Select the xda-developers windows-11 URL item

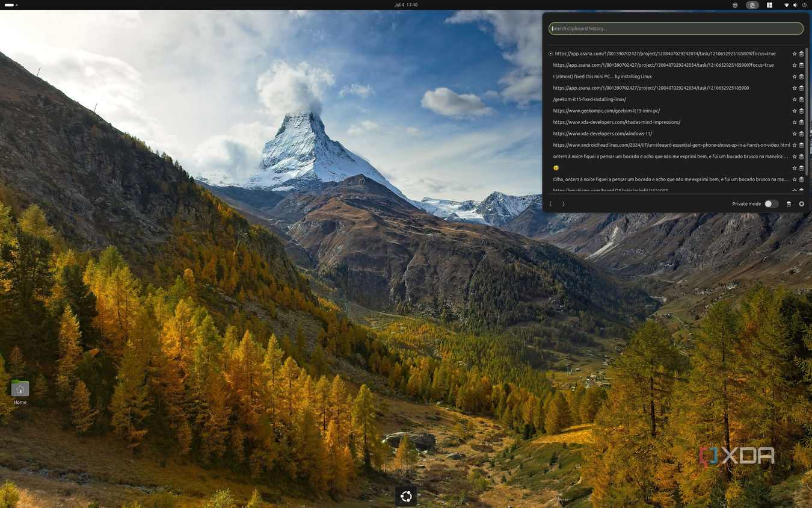[x=602, y=134]
